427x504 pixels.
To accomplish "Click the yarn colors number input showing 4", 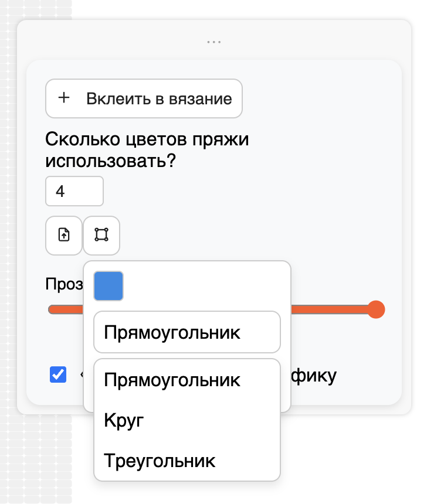I will point(74,191).
